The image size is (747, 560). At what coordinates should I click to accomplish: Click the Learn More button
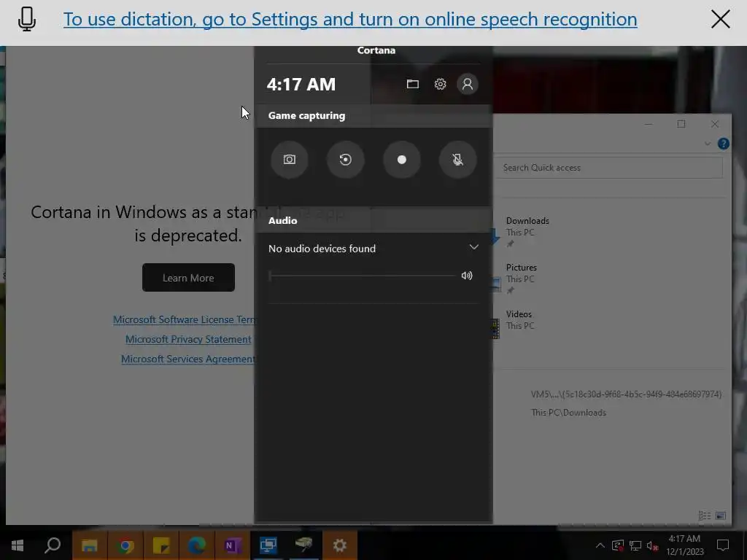pyautogui.click(x=188, y=278)
